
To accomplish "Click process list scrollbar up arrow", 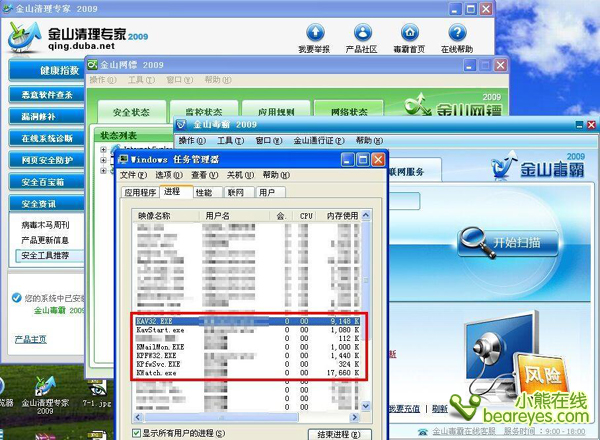I will click(366, 215).
